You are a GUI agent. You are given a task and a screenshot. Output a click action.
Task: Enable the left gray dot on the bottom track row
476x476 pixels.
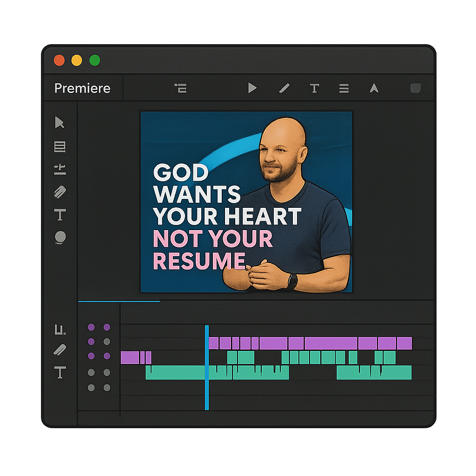[91, 387]
